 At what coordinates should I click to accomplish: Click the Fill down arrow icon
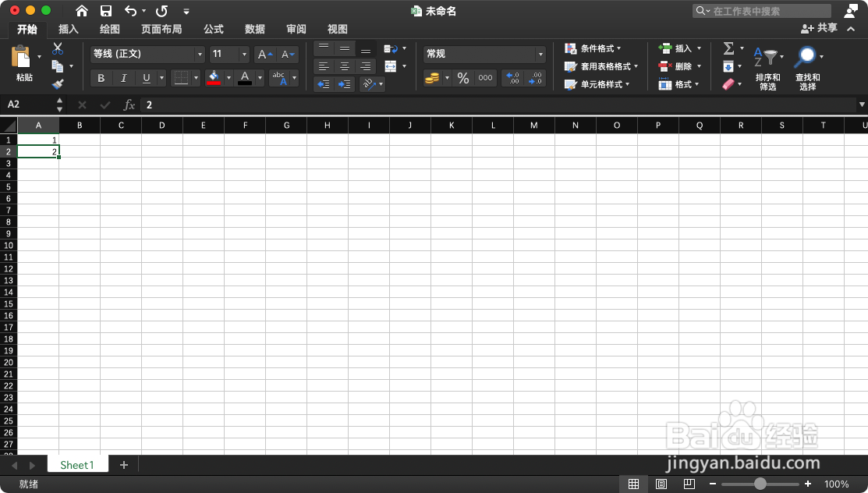728,66
